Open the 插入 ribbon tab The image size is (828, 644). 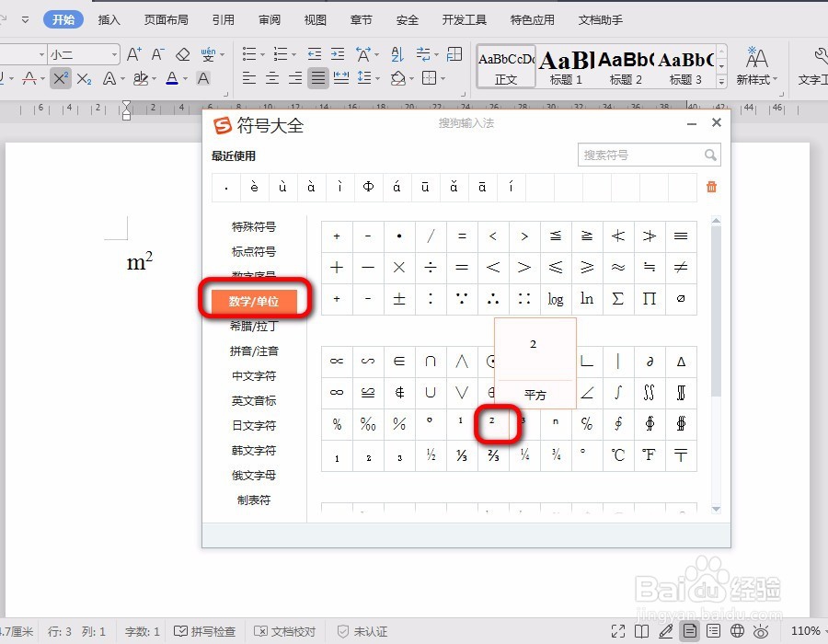109,19
